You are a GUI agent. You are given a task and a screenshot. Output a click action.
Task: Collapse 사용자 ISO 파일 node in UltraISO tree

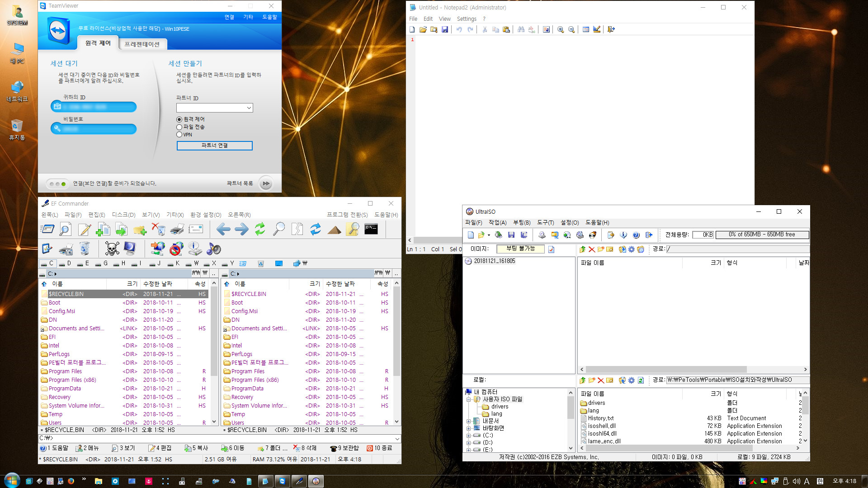[468, 399]
